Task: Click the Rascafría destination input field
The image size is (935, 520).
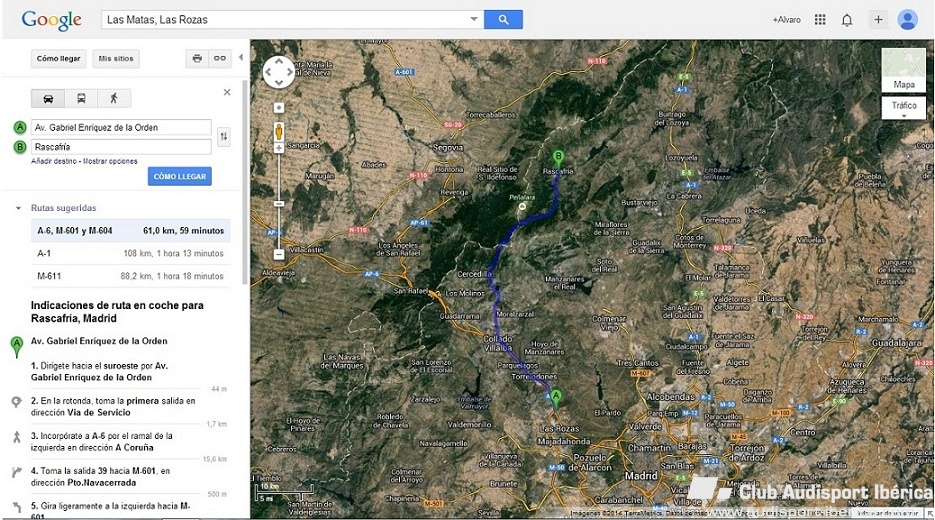Action: 121,147
